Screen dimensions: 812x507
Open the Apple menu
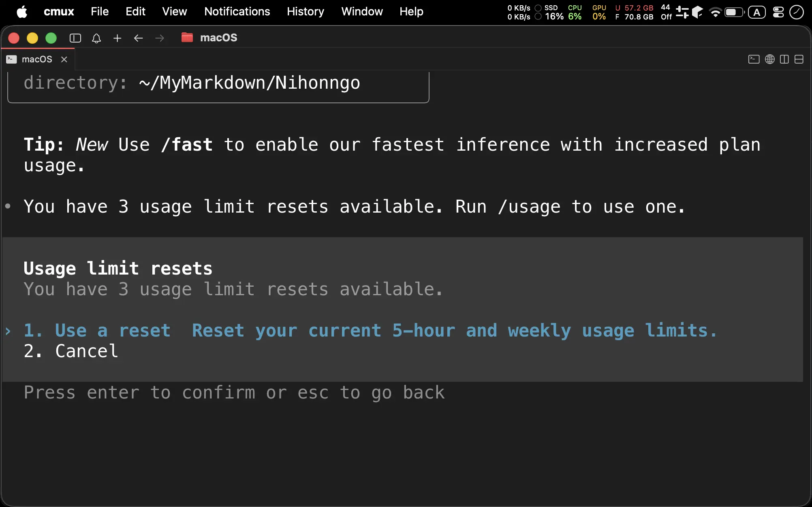coord(22,12)
